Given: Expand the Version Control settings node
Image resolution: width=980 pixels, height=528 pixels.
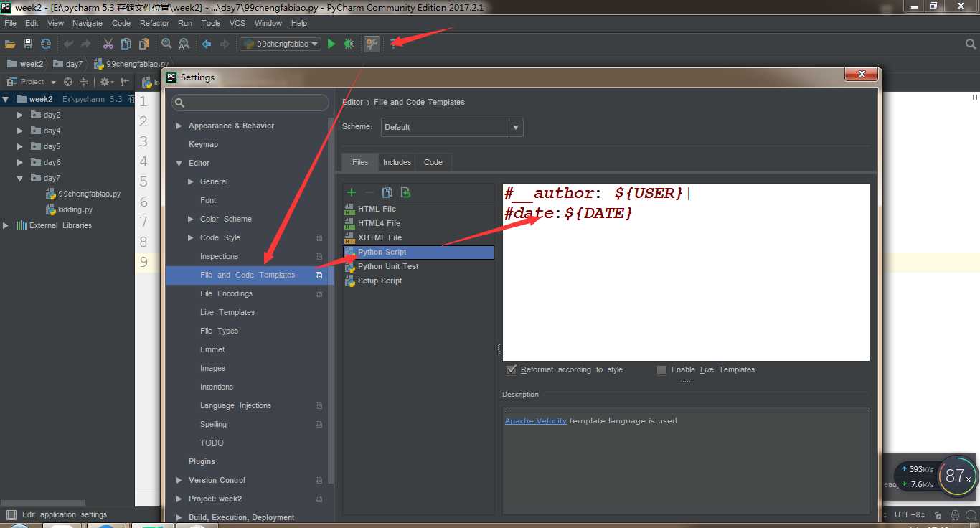Looking at the screenshot, I should click(179, 480).
